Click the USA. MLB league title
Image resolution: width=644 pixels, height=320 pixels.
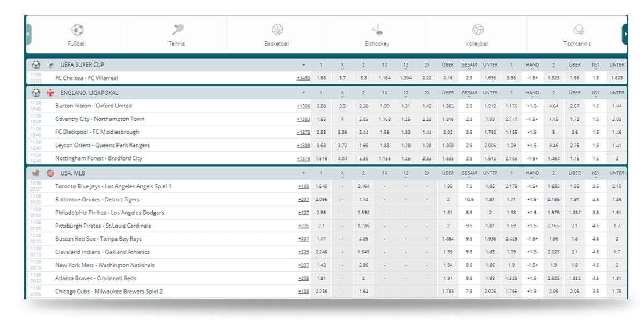74,173
